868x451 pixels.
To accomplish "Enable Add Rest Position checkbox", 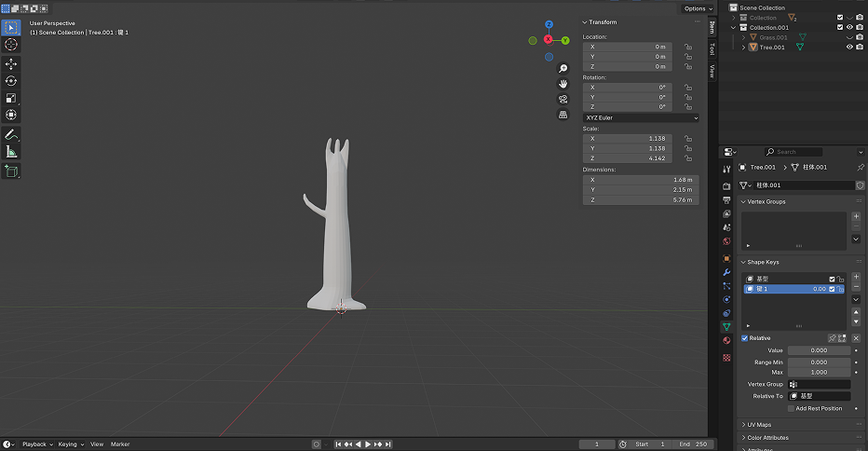I will tap(791, 408).
